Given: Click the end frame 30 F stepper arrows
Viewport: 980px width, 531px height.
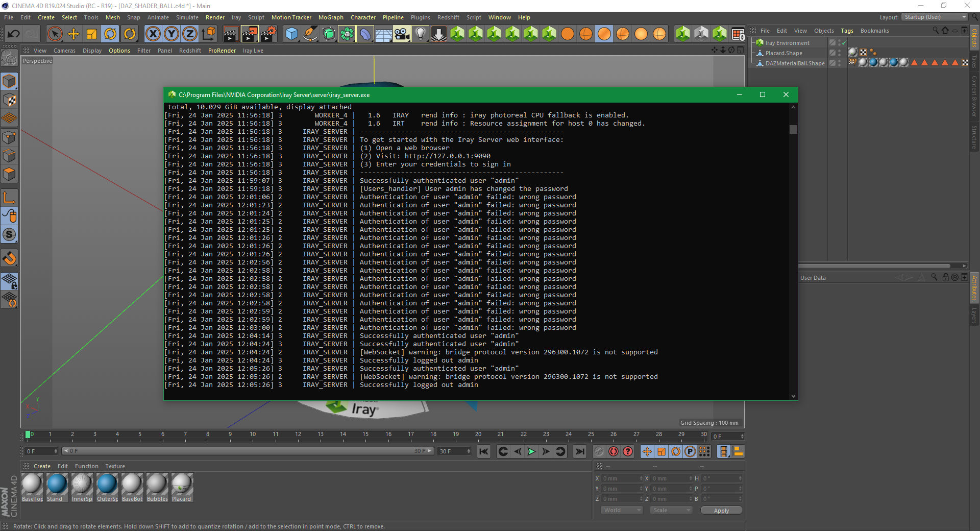Looking at the screenshot, I should point(469,451).
